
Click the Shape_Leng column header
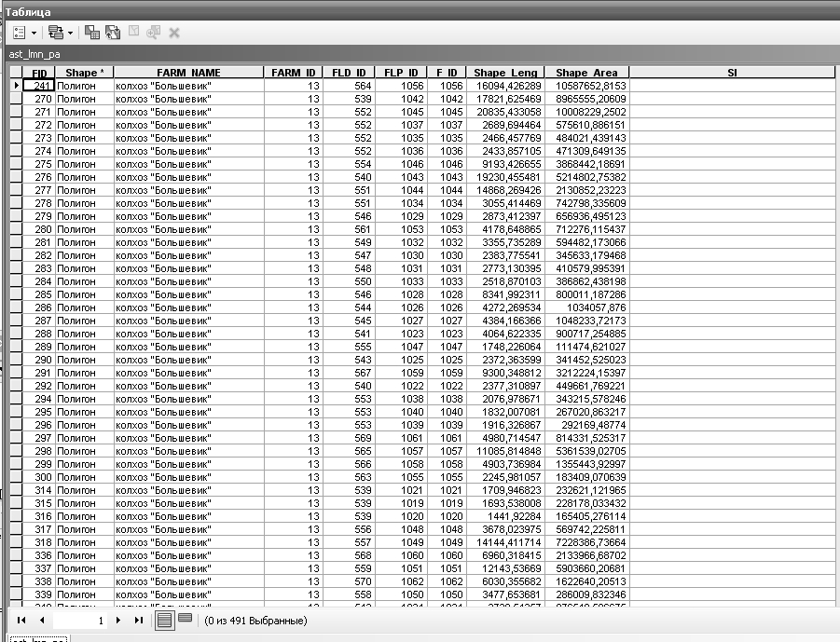click(x=505, y=73)
